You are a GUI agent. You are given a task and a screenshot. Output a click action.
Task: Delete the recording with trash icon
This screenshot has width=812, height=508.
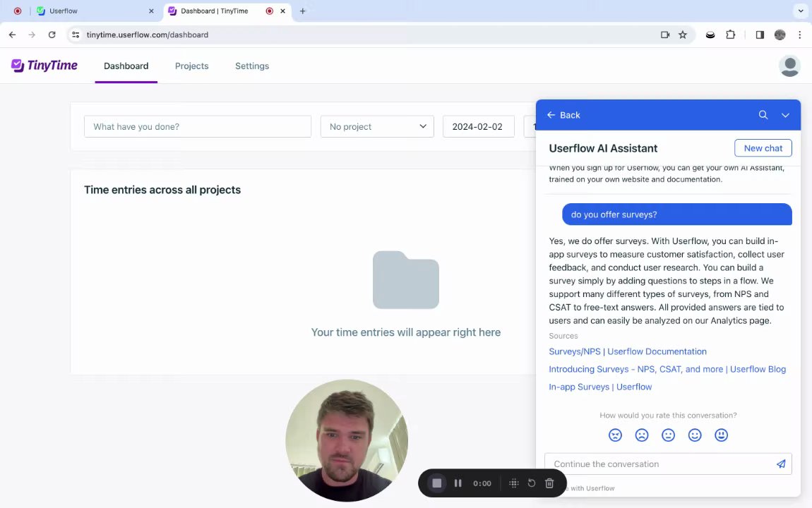[549, 483]
